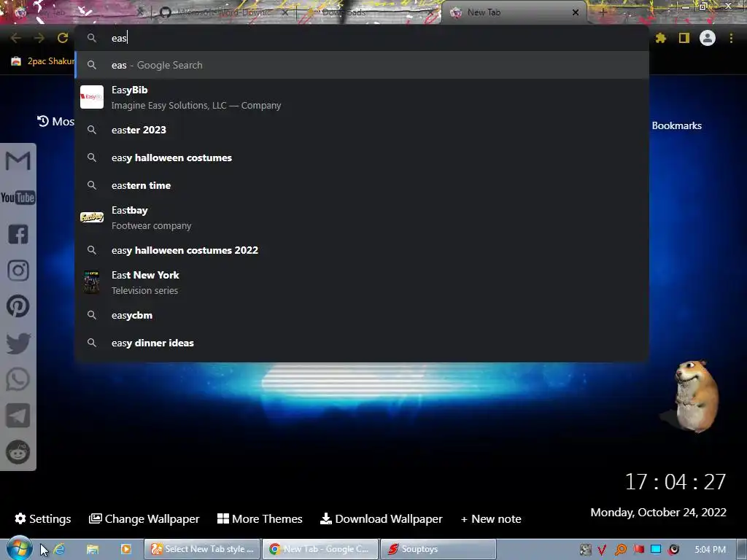Switch to the Souptoys taskbar window
The height and width of the screenshot is (560, 747).
[438, 549]
